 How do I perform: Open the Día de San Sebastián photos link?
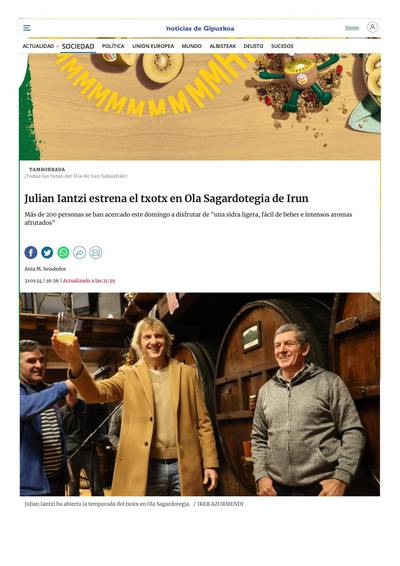(x=76, y=176)
